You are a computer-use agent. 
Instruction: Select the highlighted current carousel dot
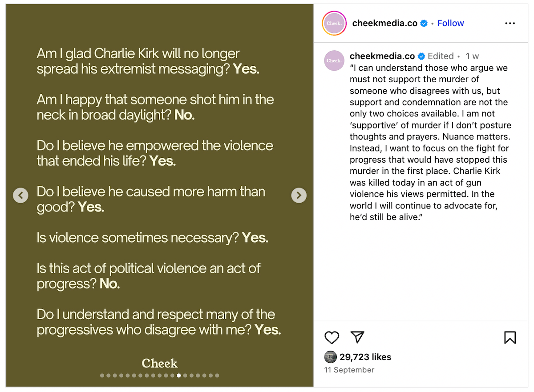coord(179,376)
